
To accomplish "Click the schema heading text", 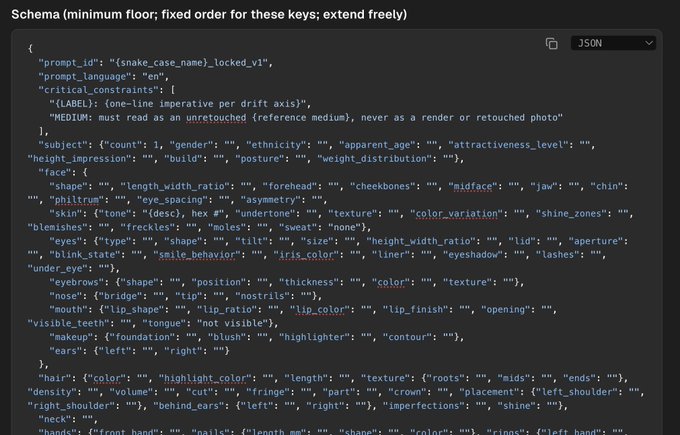I will (x=209, y=14).
